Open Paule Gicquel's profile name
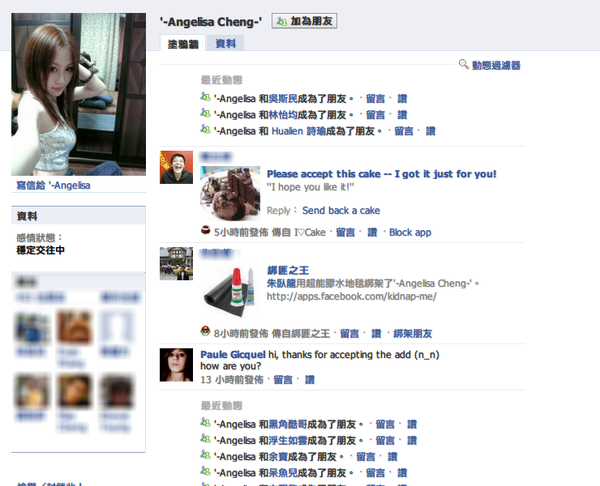 click(233, 355)
